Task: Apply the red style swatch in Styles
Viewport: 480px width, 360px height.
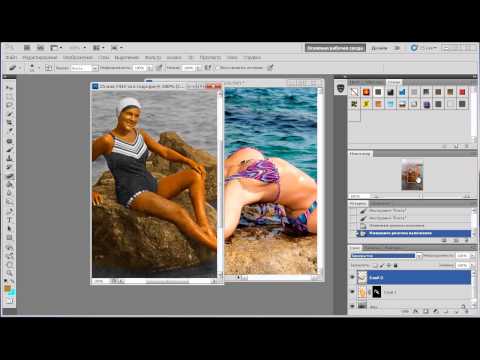Action: [x=462, y=92]
